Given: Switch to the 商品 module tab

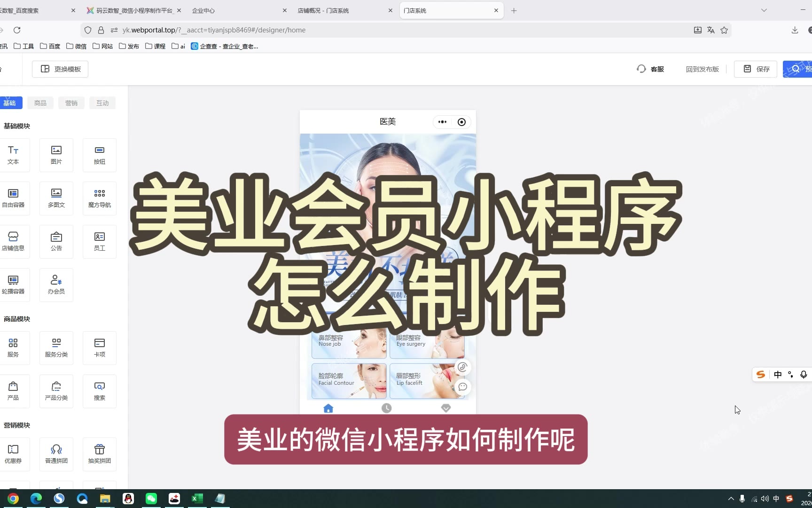Looking at the screenshot, I should point(40,103).
